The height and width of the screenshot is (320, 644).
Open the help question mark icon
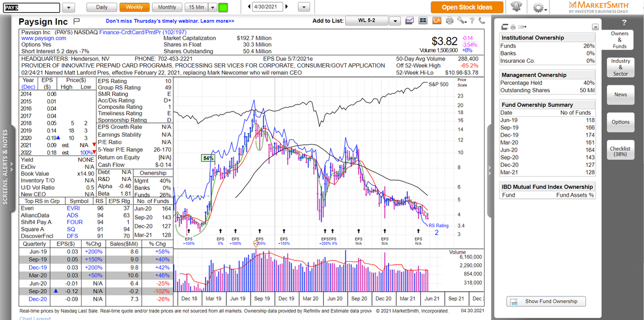[472, 20]
